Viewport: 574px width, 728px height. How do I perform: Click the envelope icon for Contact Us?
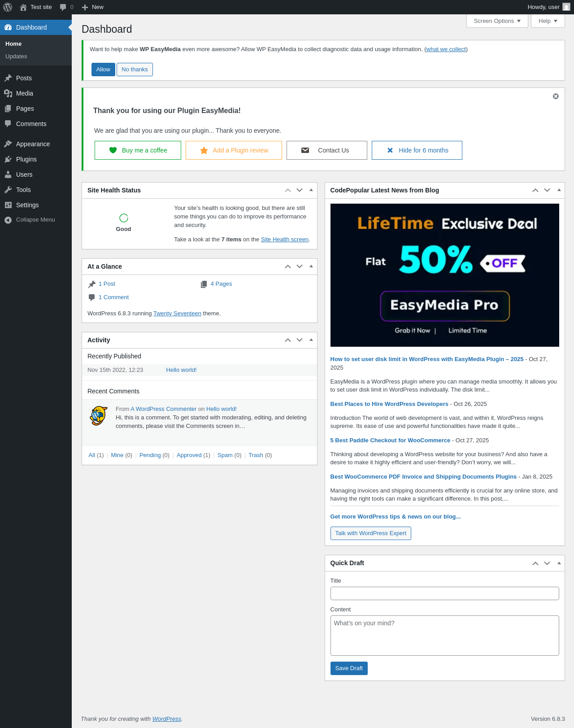point(305,150)
